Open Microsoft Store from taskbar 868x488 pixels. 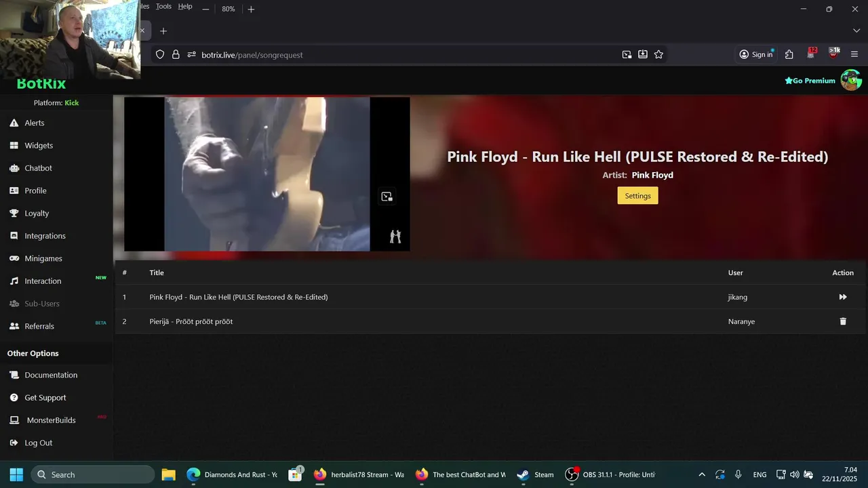pyautogui.click(x=295, y=474)
